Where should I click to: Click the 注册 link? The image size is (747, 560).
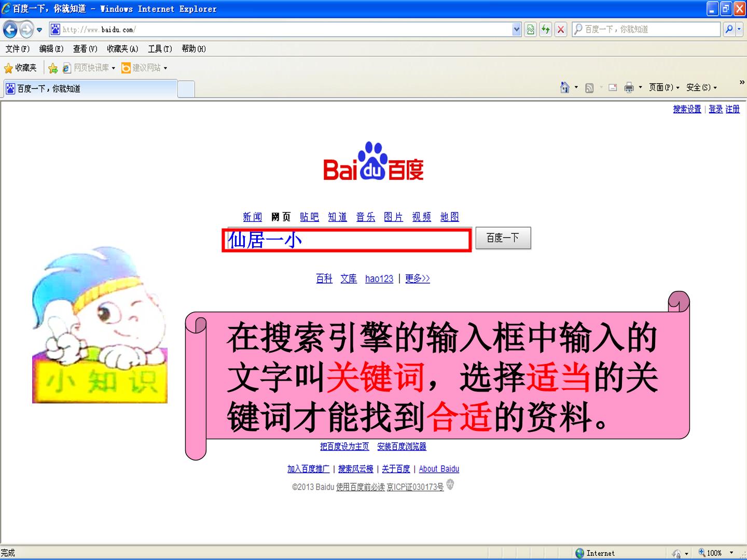pyautogui.click(x=732, y=109)
